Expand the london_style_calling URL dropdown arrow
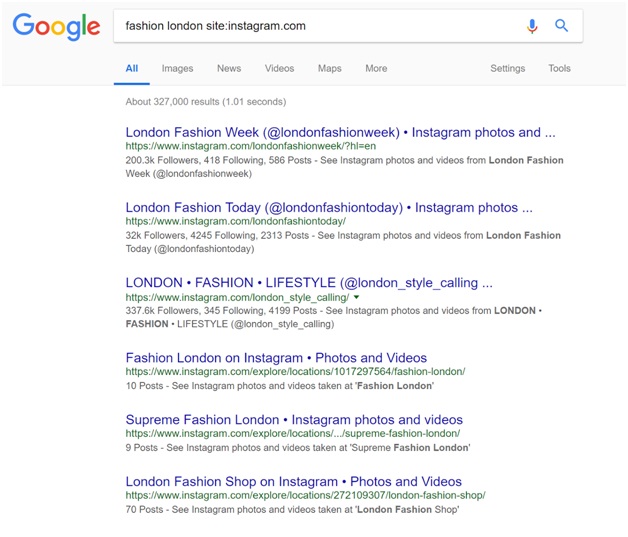Screen dimensions: 628x537 click(356, 297)
